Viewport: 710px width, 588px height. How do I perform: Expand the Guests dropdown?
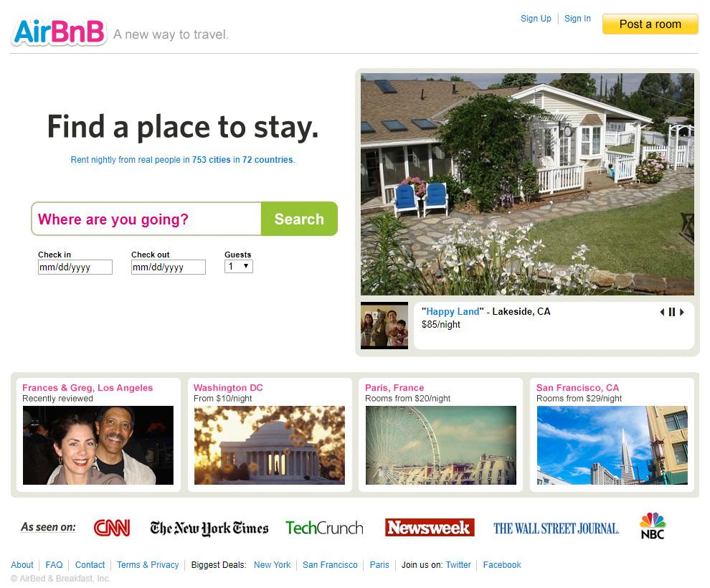tap(239, 267)
